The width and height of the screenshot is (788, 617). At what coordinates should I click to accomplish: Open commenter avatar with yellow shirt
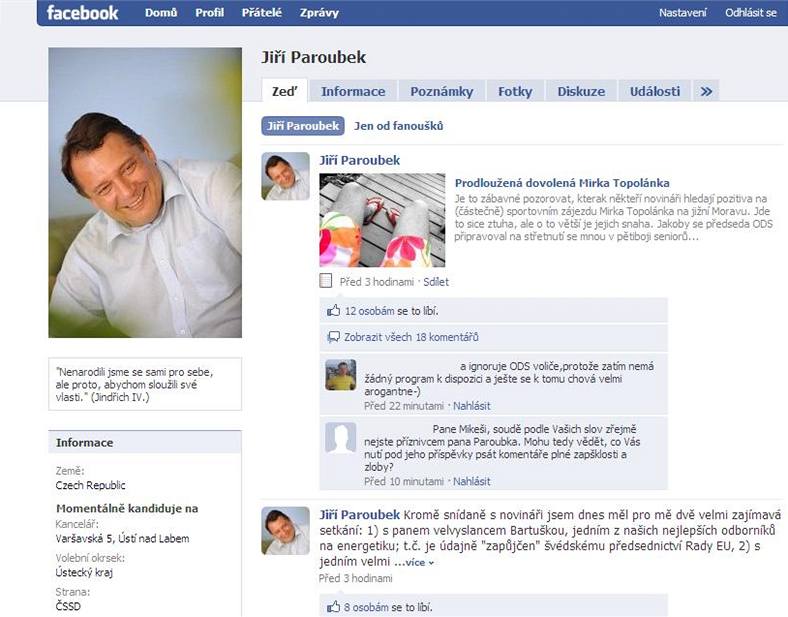coord(341,375)
